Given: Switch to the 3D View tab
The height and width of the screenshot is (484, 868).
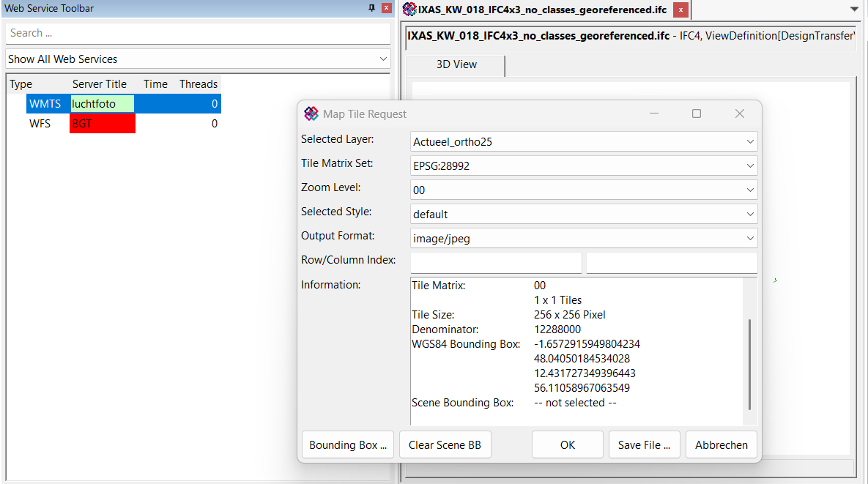Looking at the screenshot, I should 456,64.
